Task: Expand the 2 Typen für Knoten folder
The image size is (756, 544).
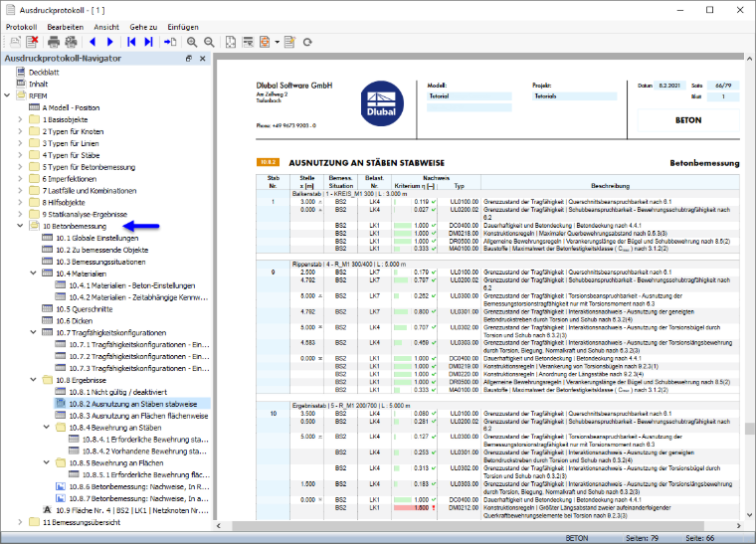Action: (20, 131)
